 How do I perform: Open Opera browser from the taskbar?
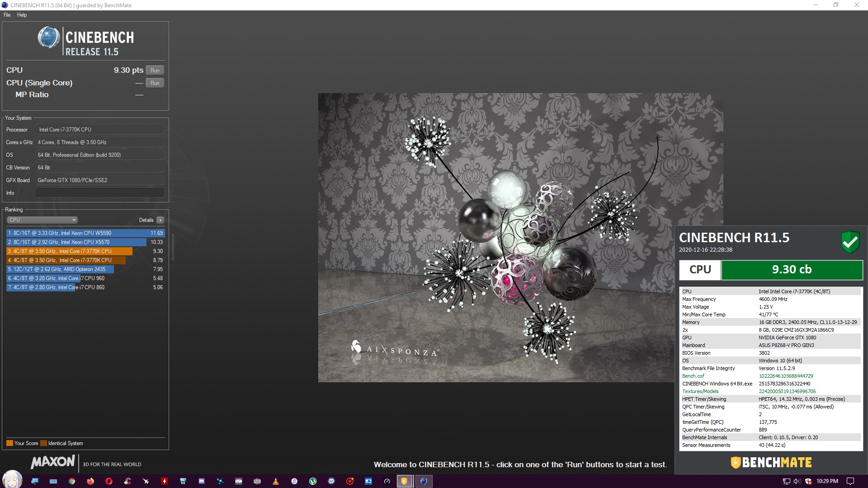click(x=109, y=481)
